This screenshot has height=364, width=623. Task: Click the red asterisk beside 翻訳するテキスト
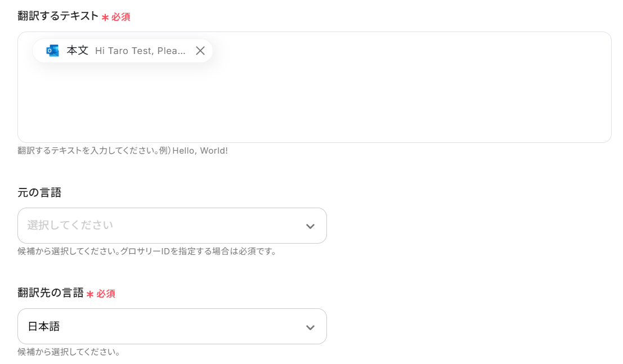tap(105, 17)
